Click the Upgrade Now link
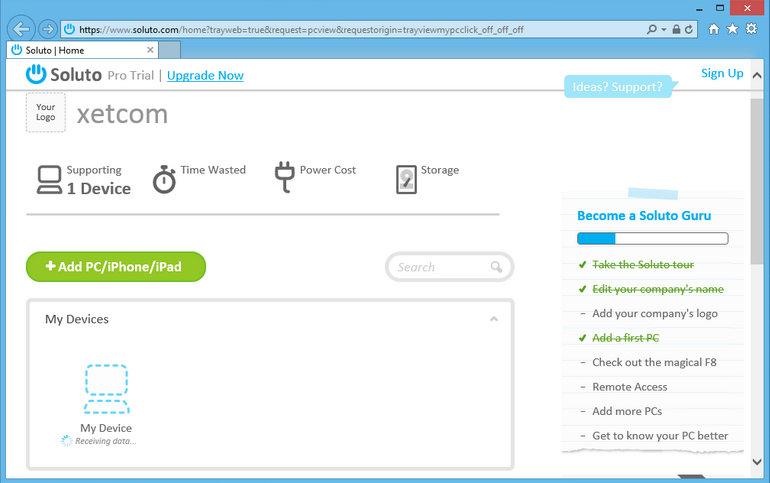The height and width of the screenshot is (483, 770). (205, 76)
